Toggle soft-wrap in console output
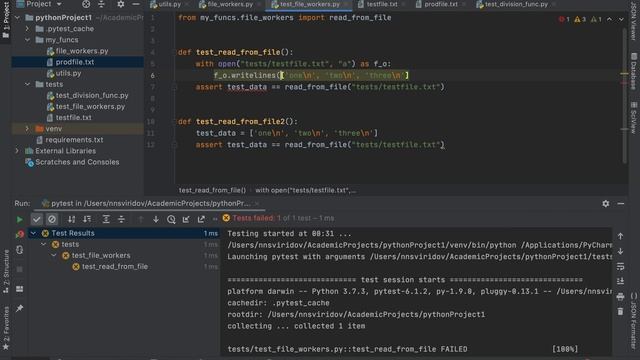This screenshot has width=640, height=360. (620, 267)
